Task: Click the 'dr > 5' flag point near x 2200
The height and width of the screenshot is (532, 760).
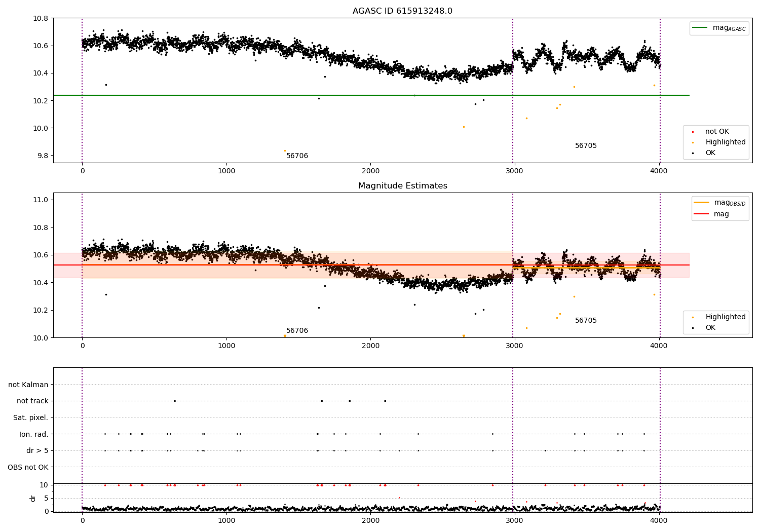Action: (x=399, y=450)
